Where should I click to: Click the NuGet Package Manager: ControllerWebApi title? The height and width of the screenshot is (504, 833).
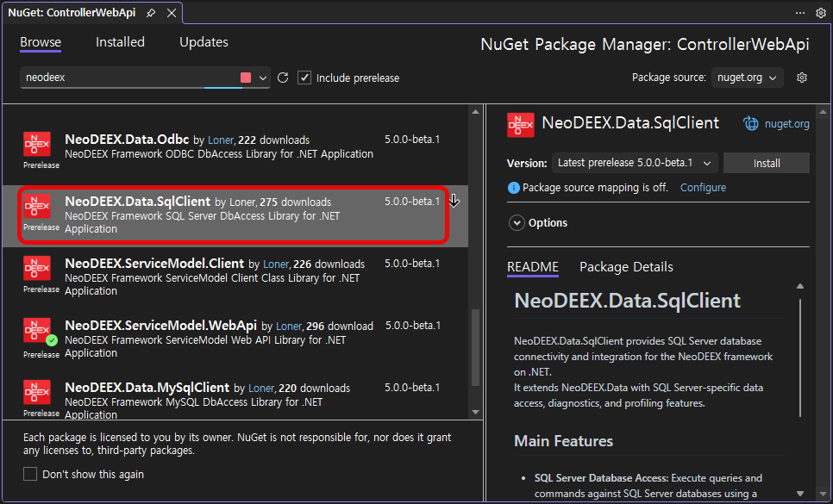(645, 44)
